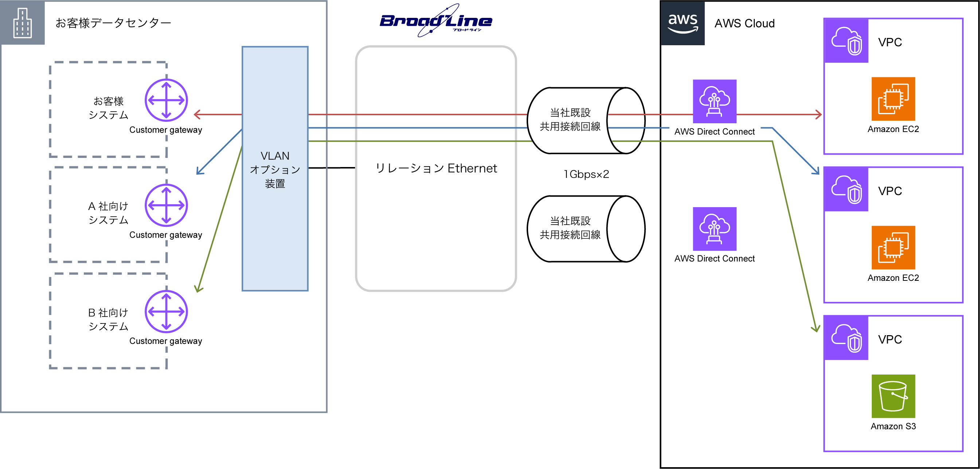Select the Amazon EC2 icon in the uppermost VPC
This screenshot has width=980, height=469.
tap(893, 99)
